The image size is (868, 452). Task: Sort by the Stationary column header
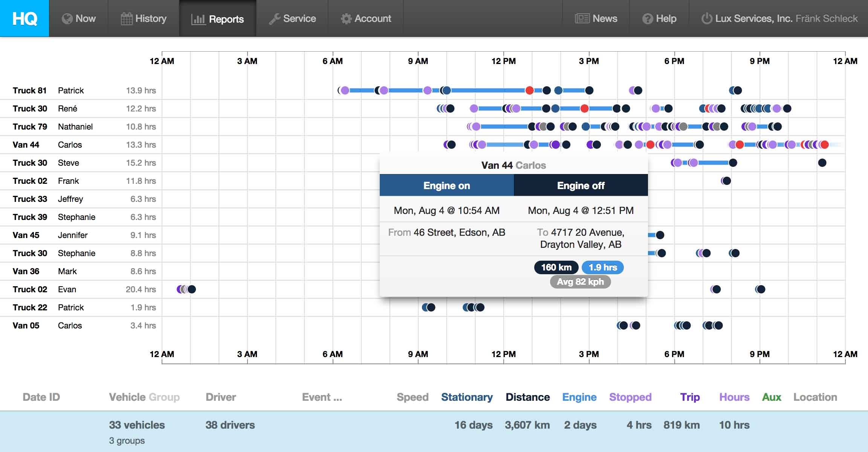(x=467, y=397)
